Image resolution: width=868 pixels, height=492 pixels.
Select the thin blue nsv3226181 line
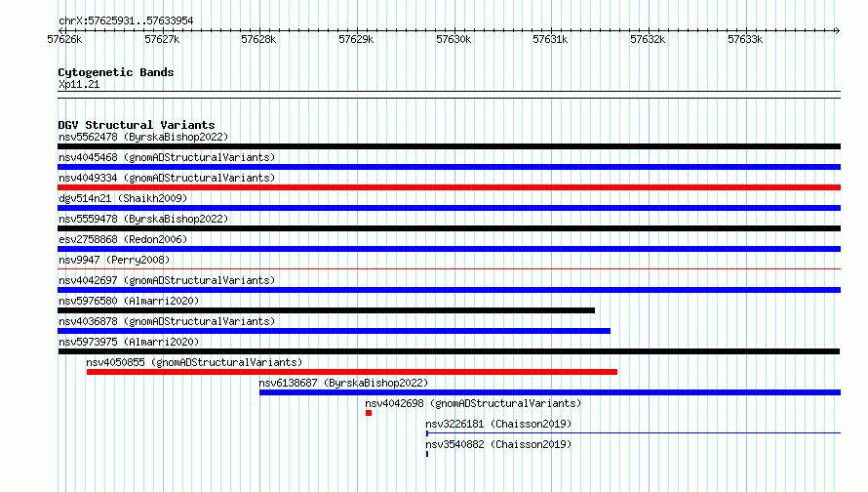pyautogui.click(x=633, y=433)
